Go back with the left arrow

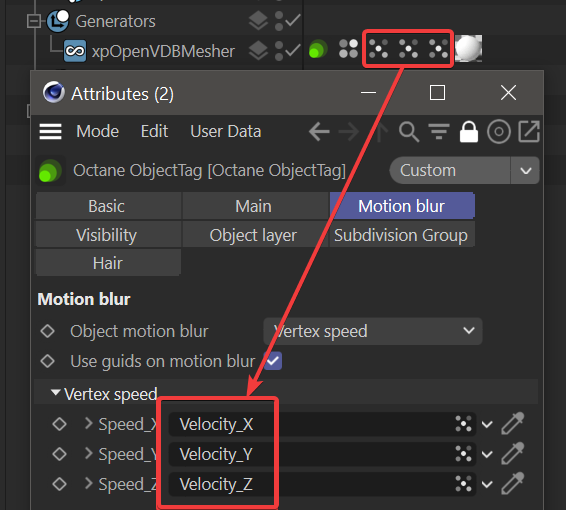[x=319, y=132]
